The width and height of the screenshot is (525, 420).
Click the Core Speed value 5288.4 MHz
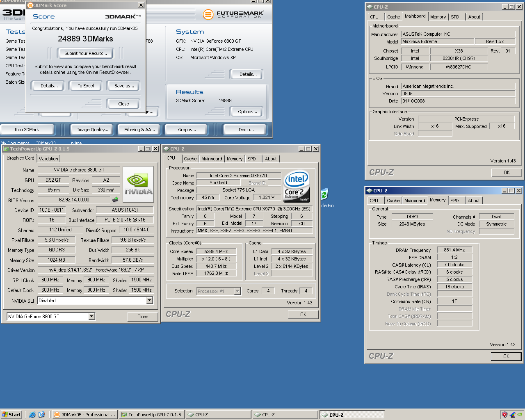point(216,251)
